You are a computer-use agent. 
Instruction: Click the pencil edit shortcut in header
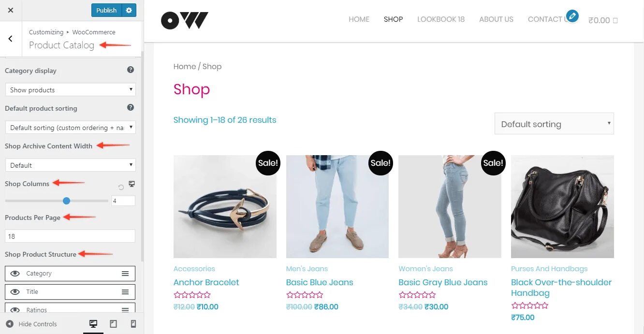[x=572, y=16]
